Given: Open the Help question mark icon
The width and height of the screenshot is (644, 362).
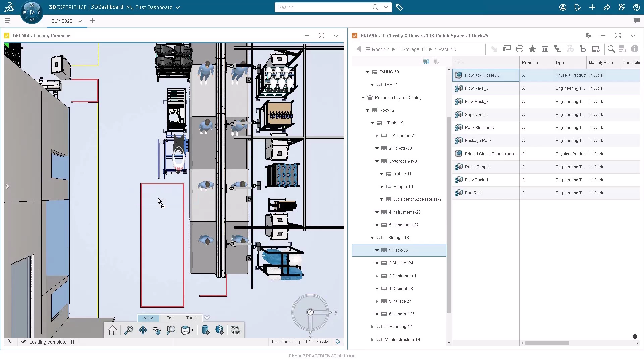Looking at the screenshot, I should click(x=636, y=7).
